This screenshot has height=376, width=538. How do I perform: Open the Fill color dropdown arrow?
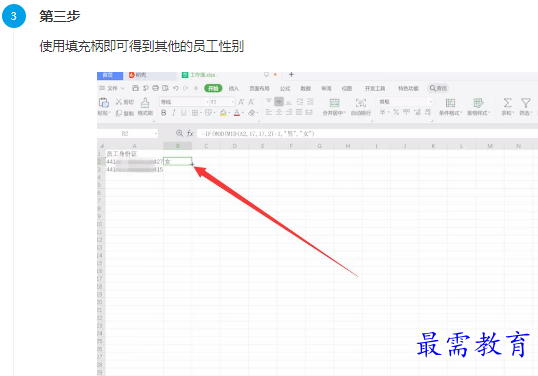[229, 113]
